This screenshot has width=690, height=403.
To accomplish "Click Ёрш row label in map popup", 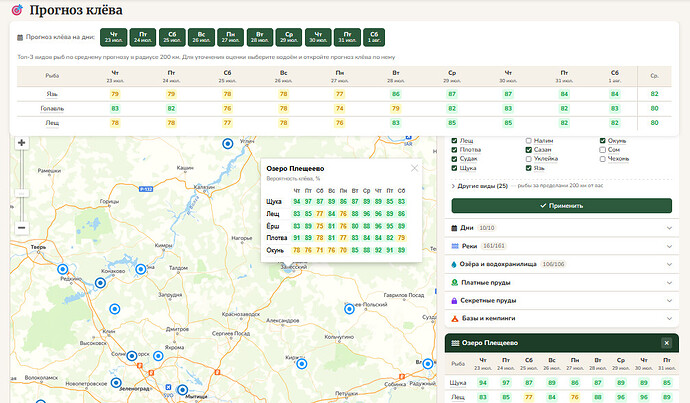I will pyautogui.click(x=272, y=226).
